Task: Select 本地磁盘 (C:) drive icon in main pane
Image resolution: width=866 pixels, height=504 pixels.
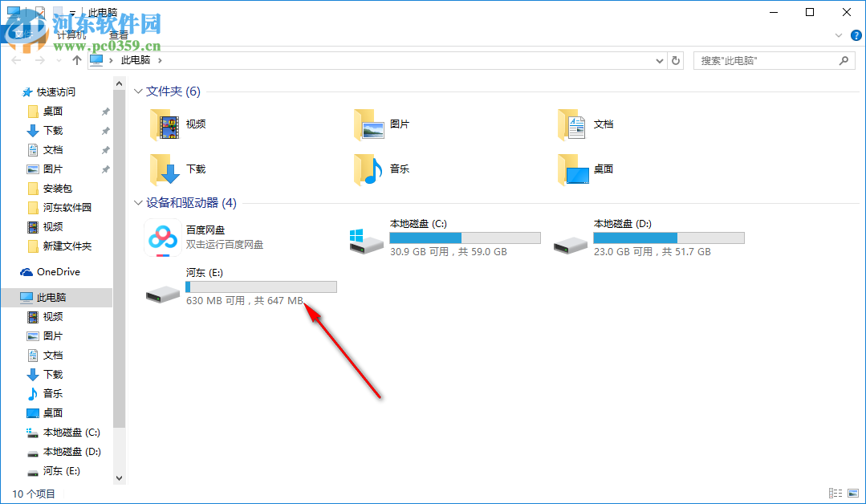Action: pyautogui.click(x=366, y=242)
